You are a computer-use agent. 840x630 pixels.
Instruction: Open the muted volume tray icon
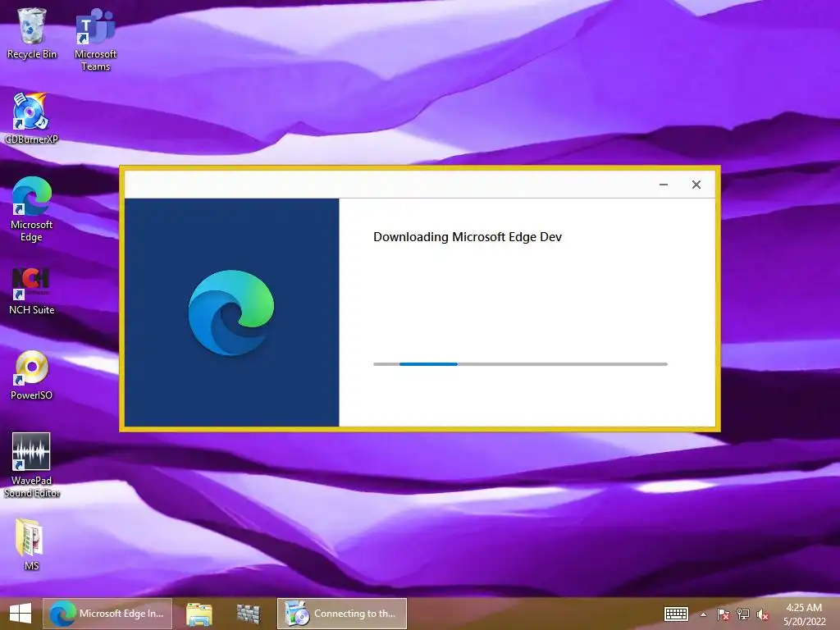(763, 614)
